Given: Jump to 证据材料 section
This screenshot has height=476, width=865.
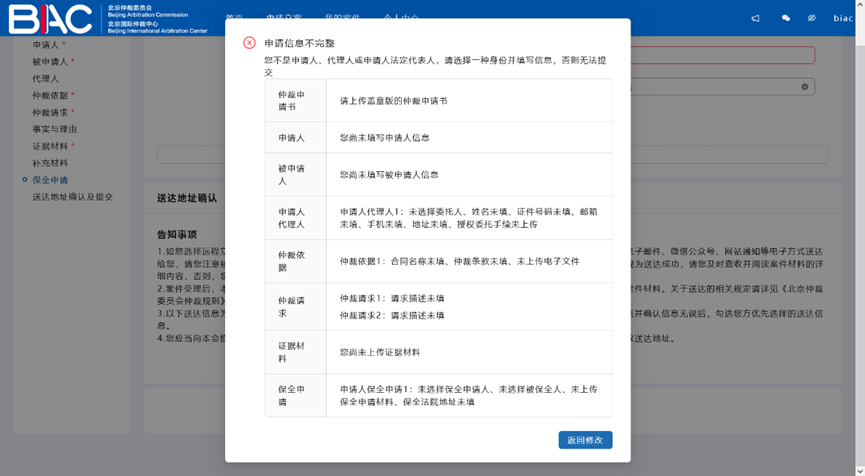Looking at the screenshot, I should coord(50,146).
